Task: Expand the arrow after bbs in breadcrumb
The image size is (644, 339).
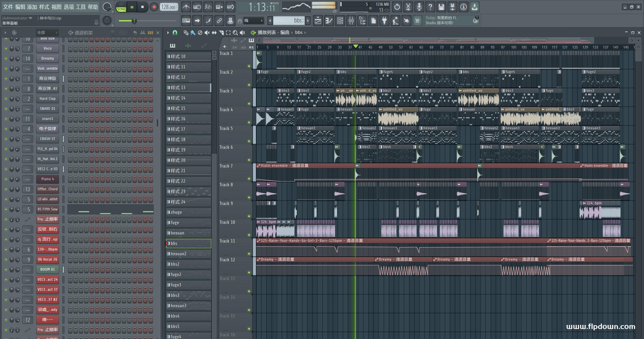Action: tap(305, 32)
